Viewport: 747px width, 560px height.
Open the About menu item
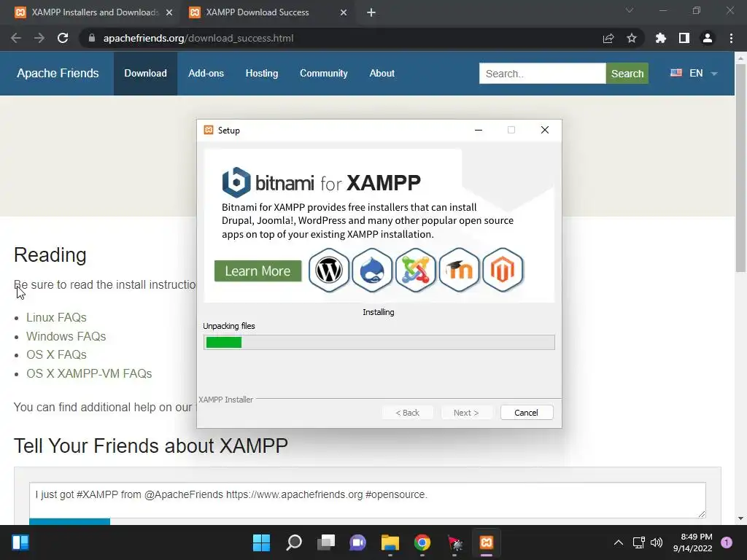(x=382, y=74)
